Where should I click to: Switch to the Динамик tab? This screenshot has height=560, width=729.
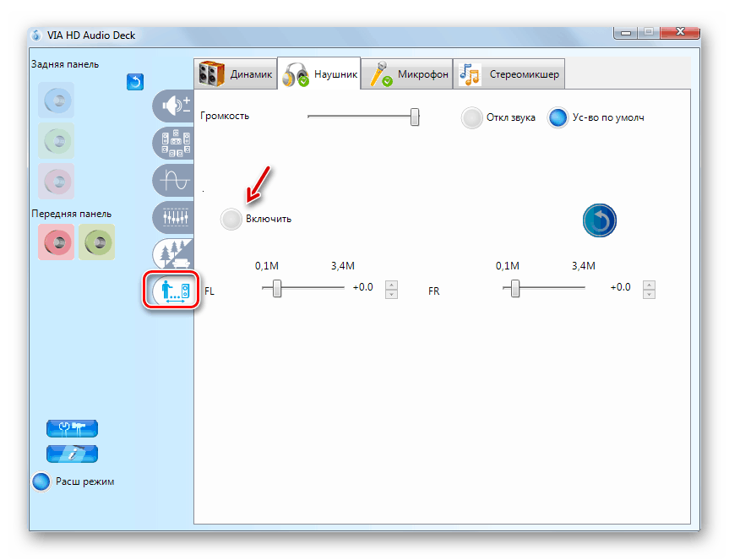click(236, 73)
